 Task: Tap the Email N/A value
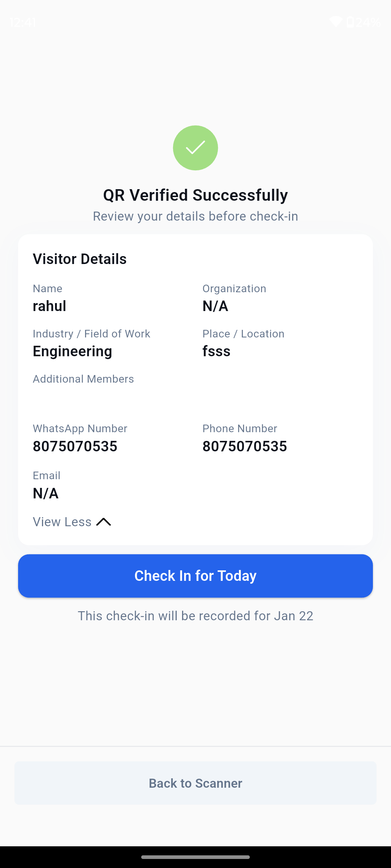click(46, 493)
